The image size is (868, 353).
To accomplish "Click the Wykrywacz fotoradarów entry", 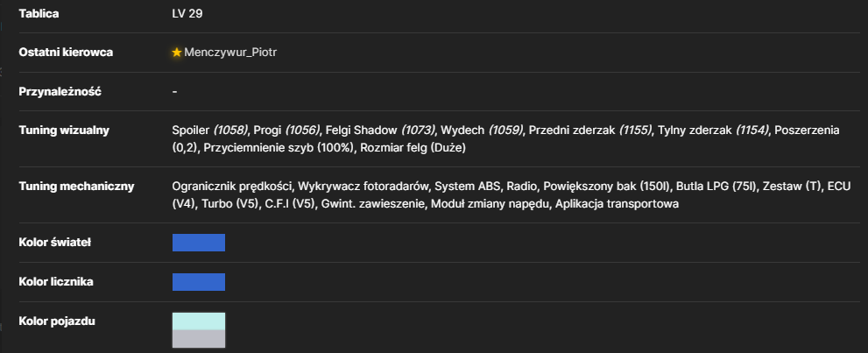I will click(363, 187).
